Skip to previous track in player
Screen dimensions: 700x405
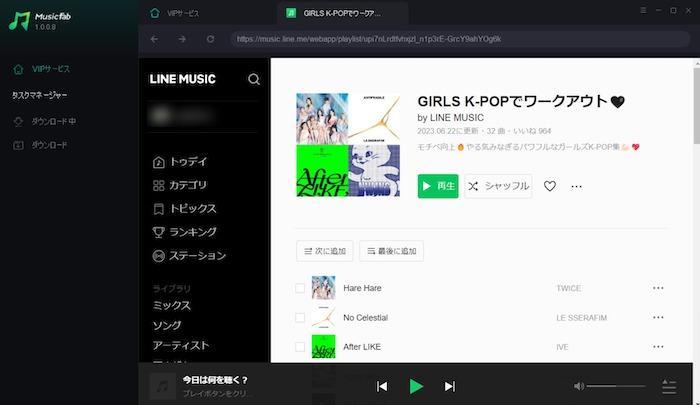pyautogui.click(x=382, y=386)
